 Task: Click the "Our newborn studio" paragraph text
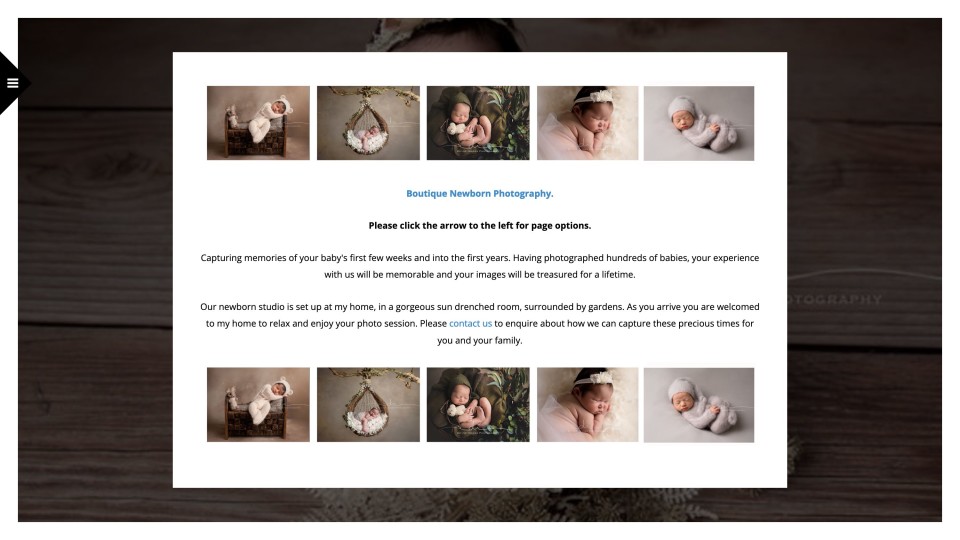(479, 323)
